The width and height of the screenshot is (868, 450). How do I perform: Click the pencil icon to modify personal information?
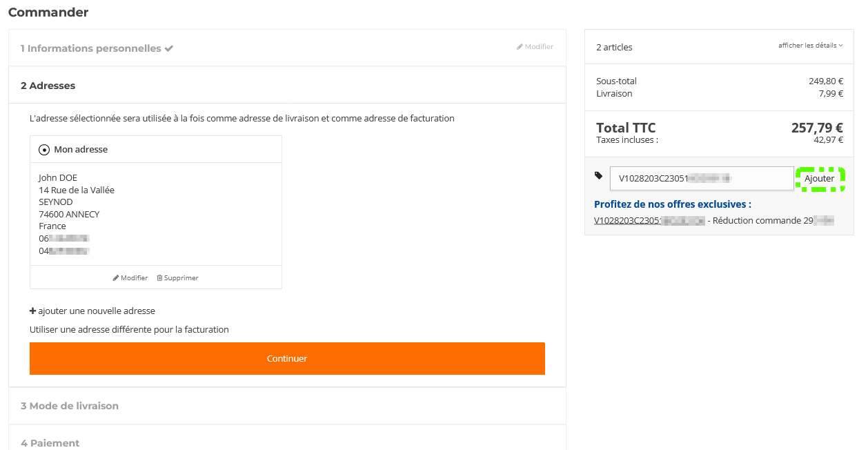(x=520, y=47)
